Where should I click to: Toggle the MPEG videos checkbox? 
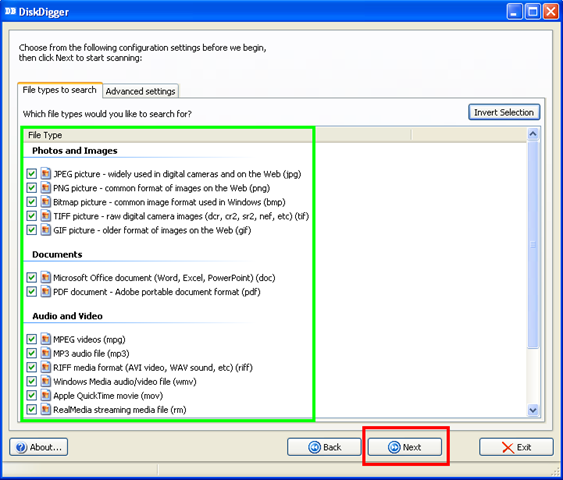coord(32,339)
